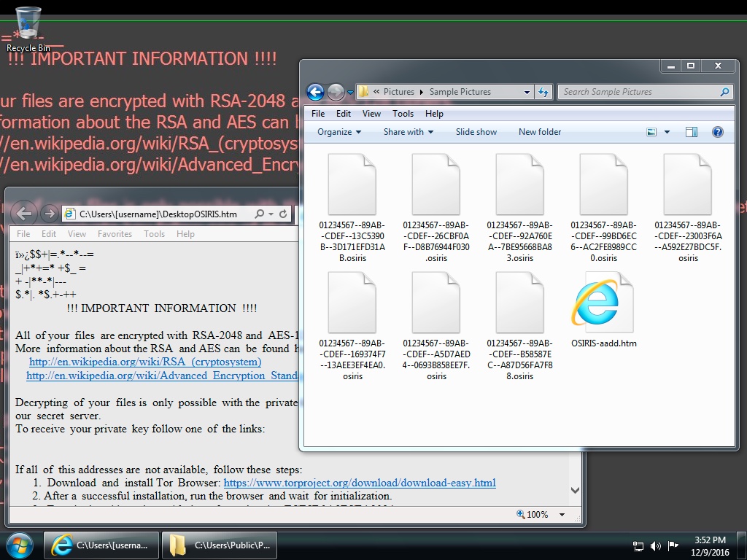Screen dimensions: 747x560
Task: Click the Search Sample Pictures field
Action: point(638,92)
